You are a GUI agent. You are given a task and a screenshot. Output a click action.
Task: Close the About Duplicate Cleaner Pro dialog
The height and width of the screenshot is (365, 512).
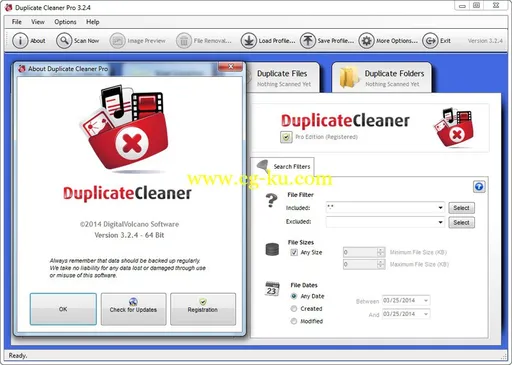pyautogui.click(x=230, y=67)
